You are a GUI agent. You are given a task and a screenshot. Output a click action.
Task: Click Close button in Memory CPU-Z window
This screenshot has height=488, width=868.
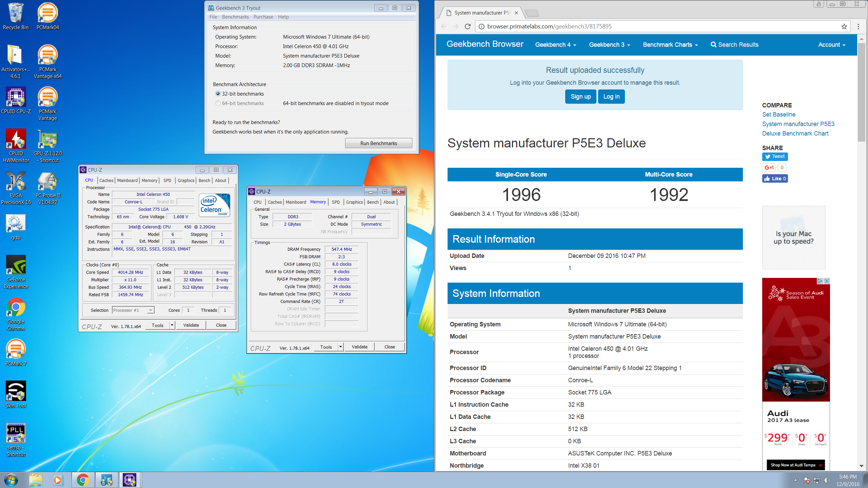point(390,347)
